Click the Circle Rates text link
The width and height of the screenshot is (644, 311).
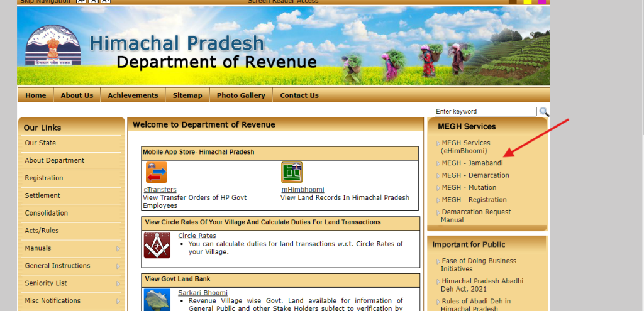pyautogui.click(x=197, y=236)
